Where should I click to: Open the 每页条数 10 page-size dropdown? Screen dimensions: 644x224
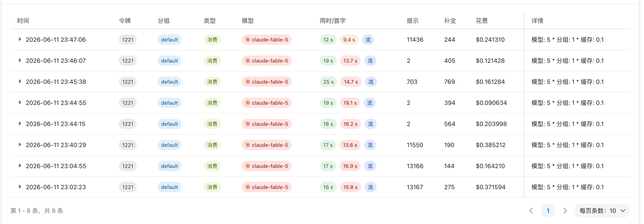[x=602, y=211]
